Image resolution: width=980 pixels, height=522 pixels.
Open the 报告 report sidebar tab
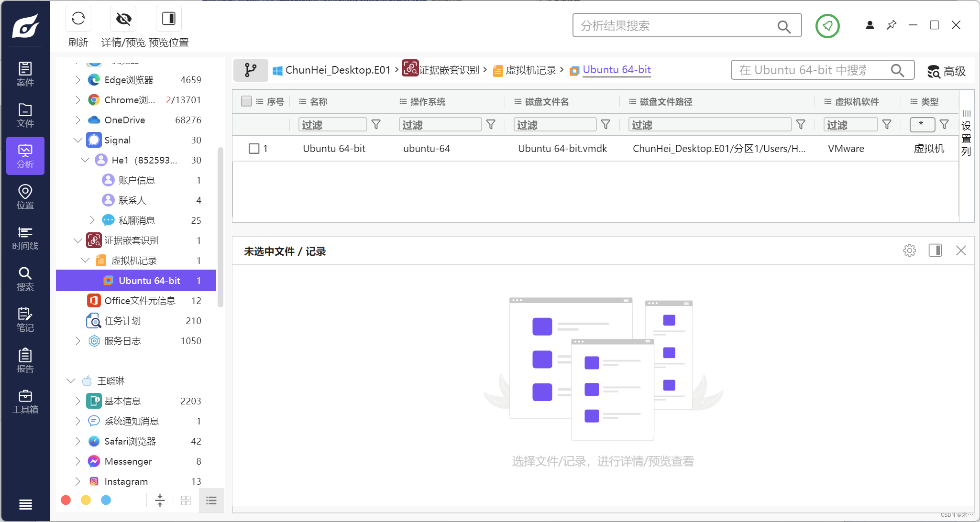tap(25, 360)
